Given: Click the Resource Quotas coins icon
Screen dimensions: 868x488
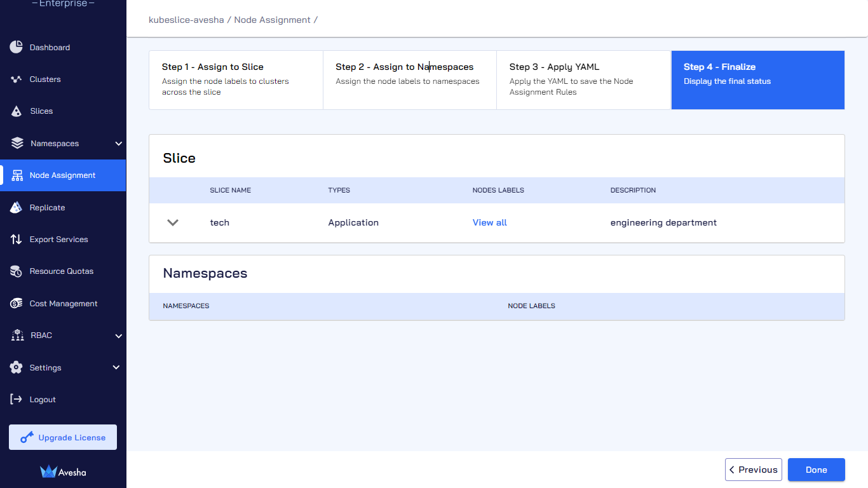Looking at the screenshot, I should 17,271.
